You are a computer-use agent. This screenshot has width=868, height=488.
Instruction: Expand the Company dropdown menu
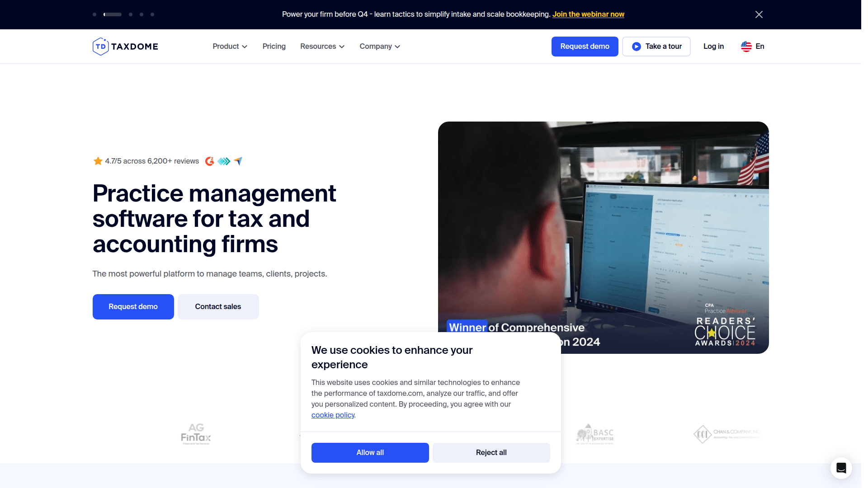click(x=379, y=47)
